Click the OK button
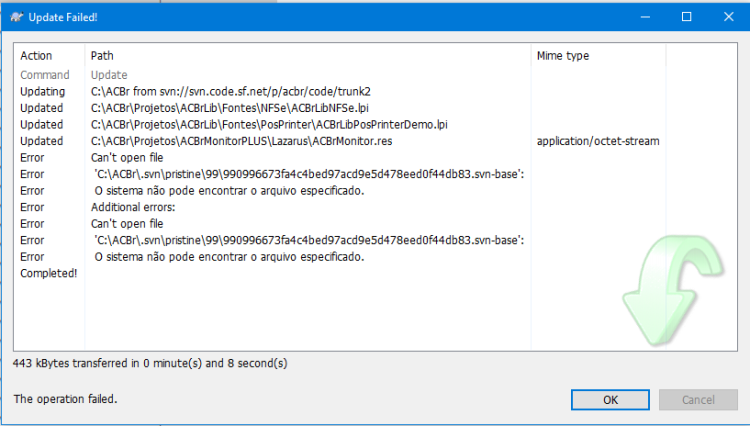The width and height of the screenshot is (750, 426). (610, 400)
